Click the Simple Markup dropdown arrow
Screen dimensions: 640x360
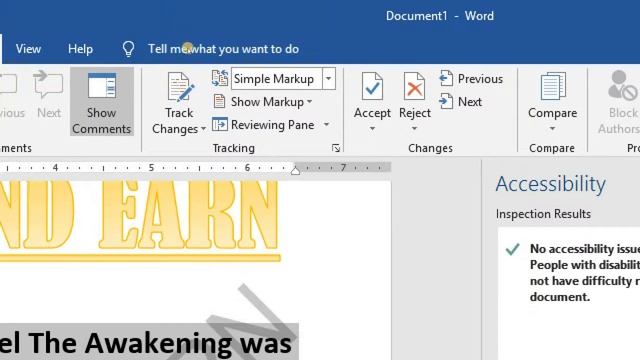click(x=329, y=78)
